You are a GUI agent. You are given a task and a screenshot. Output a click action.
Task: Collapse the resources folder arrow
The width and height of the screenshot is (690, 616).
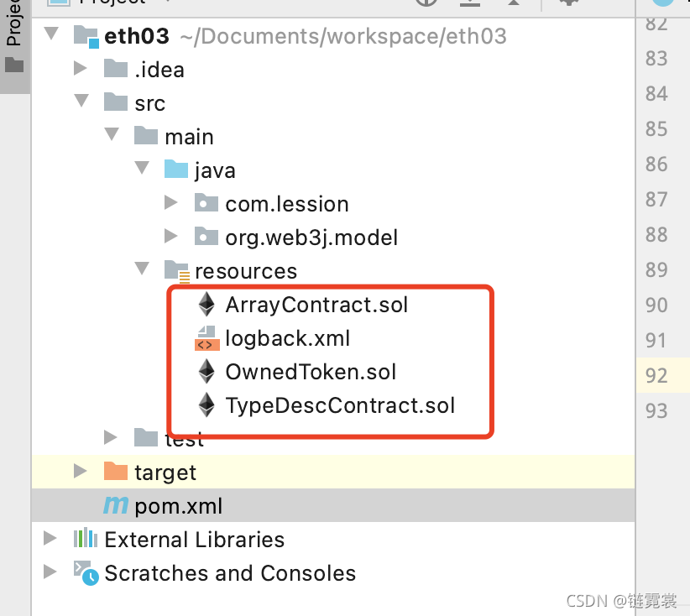[x=142, y=268]
